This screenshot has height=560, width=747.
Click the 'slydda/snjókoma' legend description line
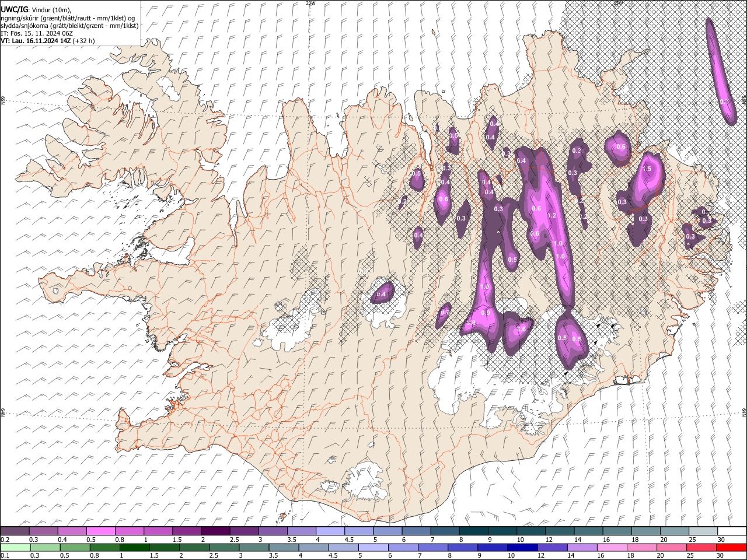click(69, 26)
